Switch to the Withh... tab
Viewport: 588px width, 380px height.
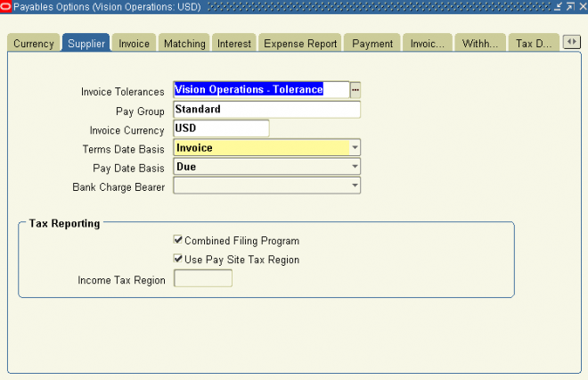480,44
